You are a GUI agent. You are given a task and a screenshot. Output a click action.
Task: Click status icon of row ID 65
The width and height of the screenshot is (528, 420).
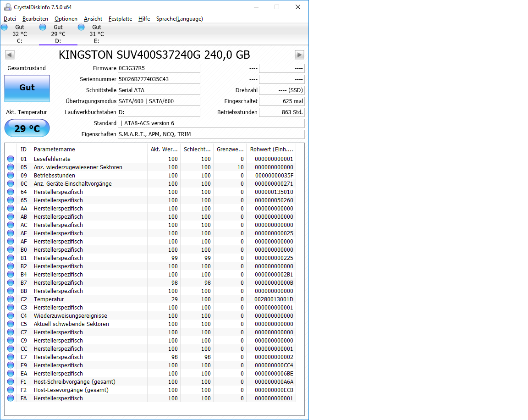pyautogui.click(x=11, y=200)
